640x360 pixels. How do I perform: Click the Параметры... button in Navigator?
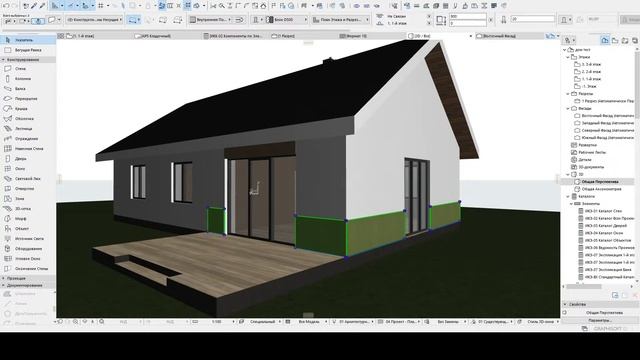pos(599,320)
